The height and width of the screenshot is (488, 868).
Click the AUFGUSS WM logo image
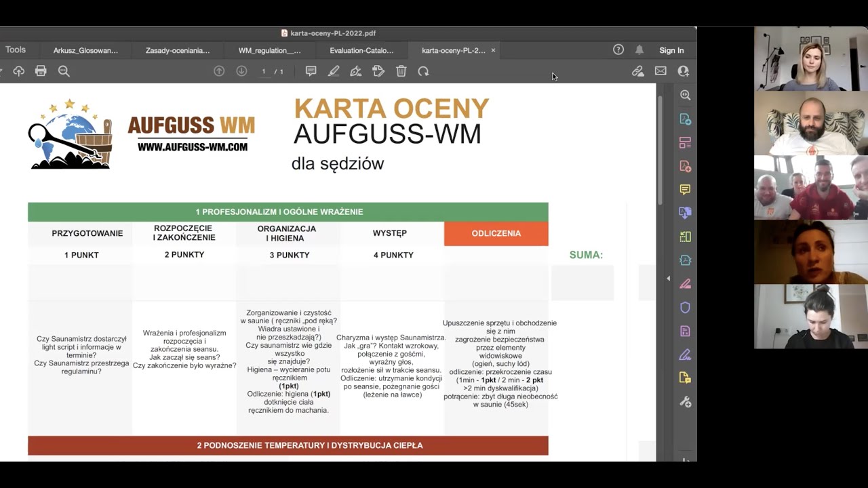[x=70, y=134]
